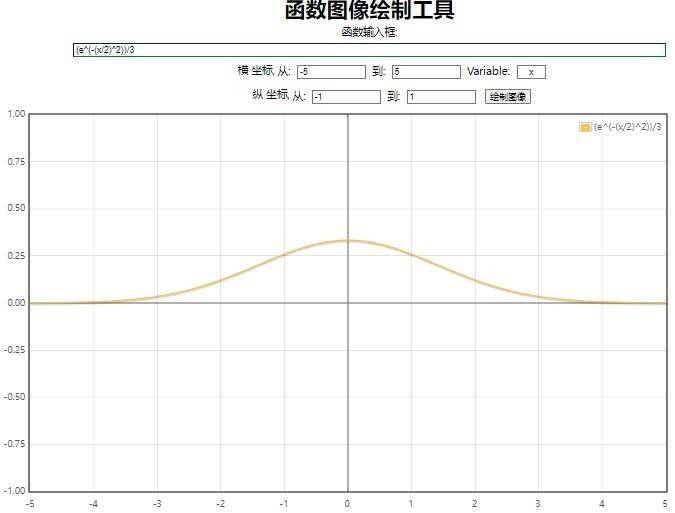Click the 横坐标 从 label
Image resolution: width=675 pixels, height=513 pixels.
(264, 71)
